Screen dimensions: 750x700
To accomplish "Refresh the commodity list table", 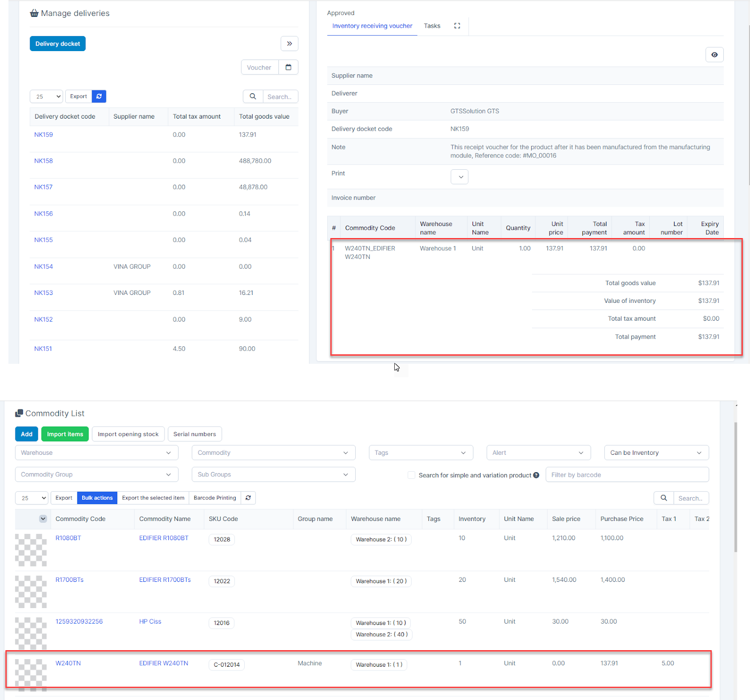I will pos(248,498).
